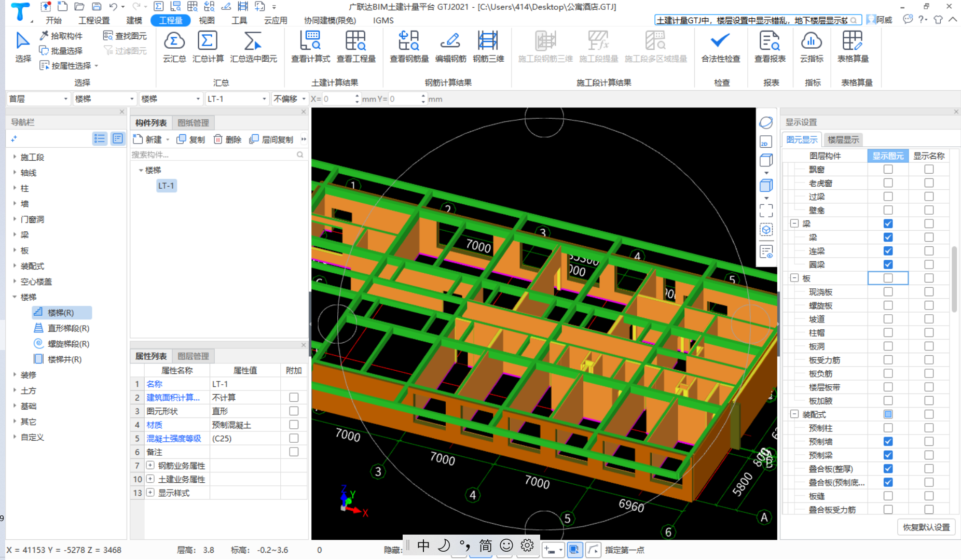Open the 建模 ribbon tab
This screenshot has width=961, height=560.
point(134,20)
